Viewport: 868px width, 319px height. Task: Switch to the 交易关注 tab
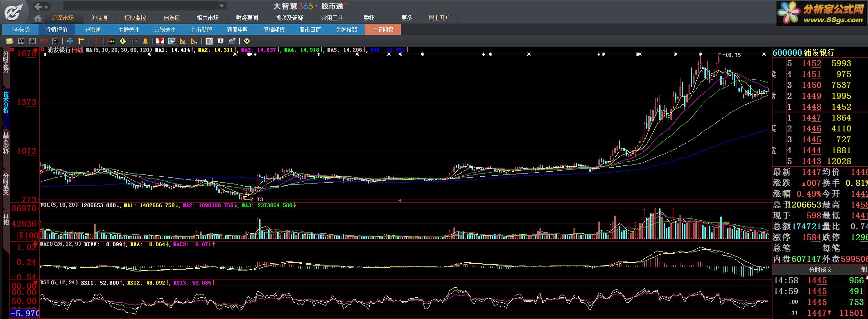pos(165,29)
